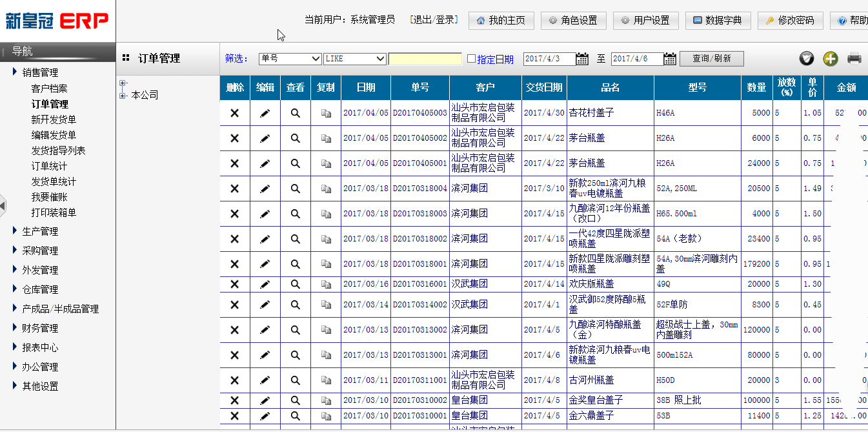Click the yellow filter text input field
This screenshot has width=868, height=432.
425,59
